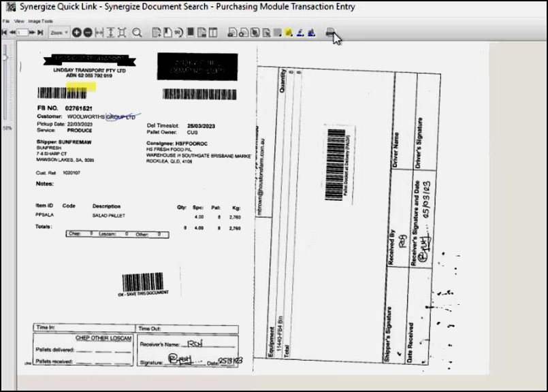Click the page number input field
548x392 pixels.
[22, 32]
